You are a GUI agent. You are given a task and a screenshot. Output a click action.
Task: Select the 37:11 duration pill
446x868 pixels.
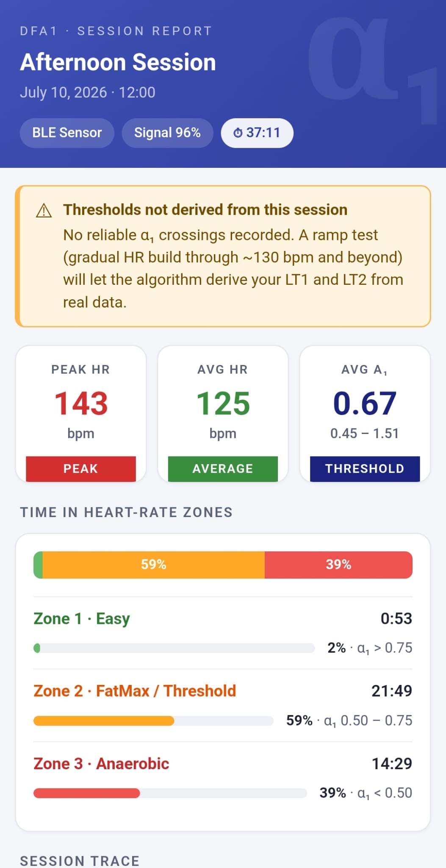257,133
